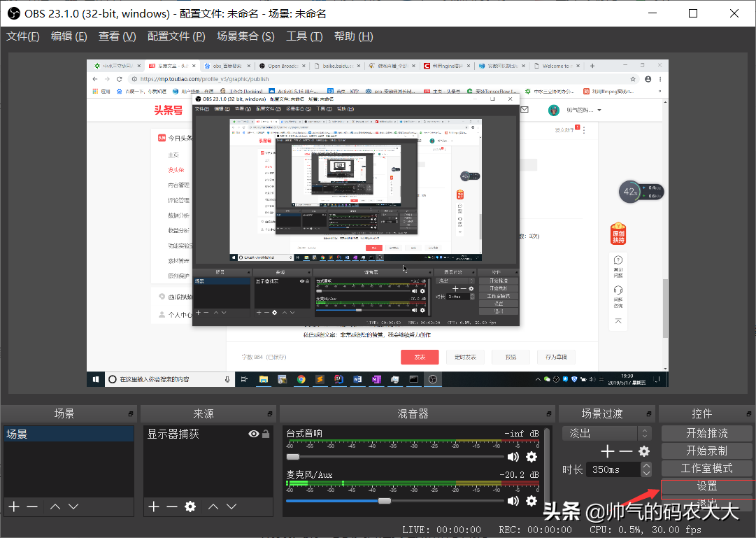Remove the selected scene with the minus icon
756x538 pixels.
(x=32, y=507)
